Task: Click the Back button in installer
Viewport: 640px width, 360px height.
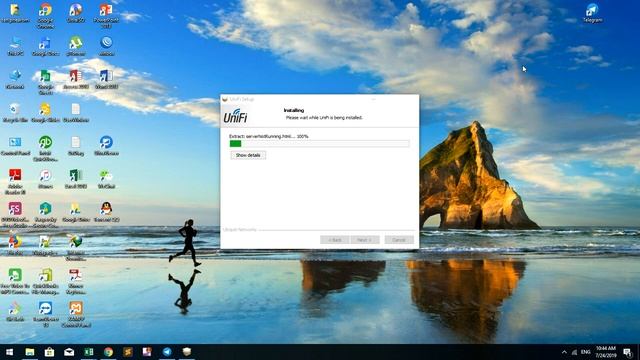Action: pyautogui.click(x=335, y=240)
